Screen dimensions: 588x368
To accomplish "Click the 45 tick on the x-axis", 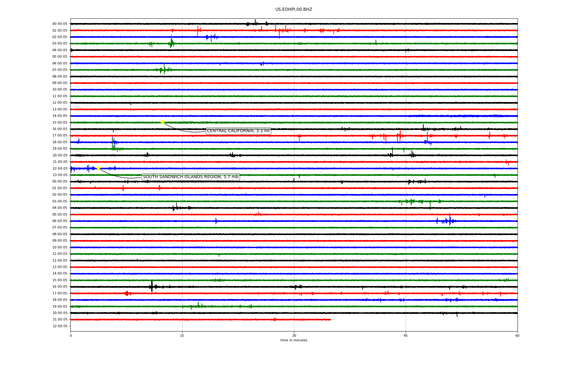I will click(406, 335).
